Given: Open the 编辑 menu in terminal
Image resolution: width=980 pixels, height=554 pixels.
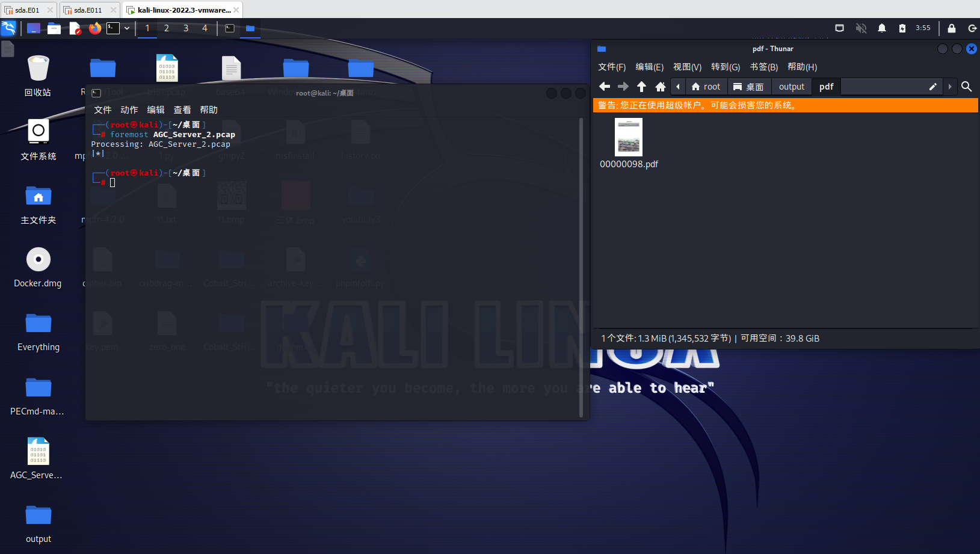Looking at the screenshot, I should click(156, 109).
